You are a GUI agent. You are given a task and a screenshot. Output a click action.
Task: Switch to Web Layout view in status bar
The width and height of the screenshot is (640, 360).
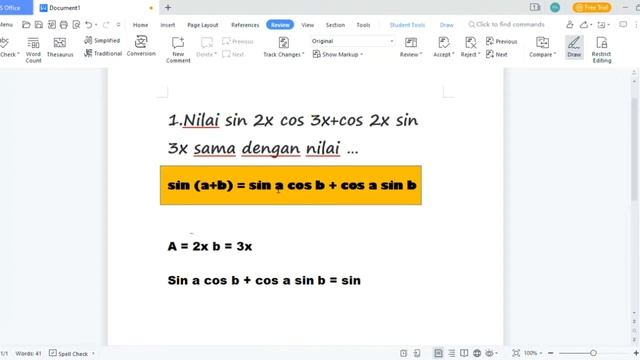[x=477, y=353]
